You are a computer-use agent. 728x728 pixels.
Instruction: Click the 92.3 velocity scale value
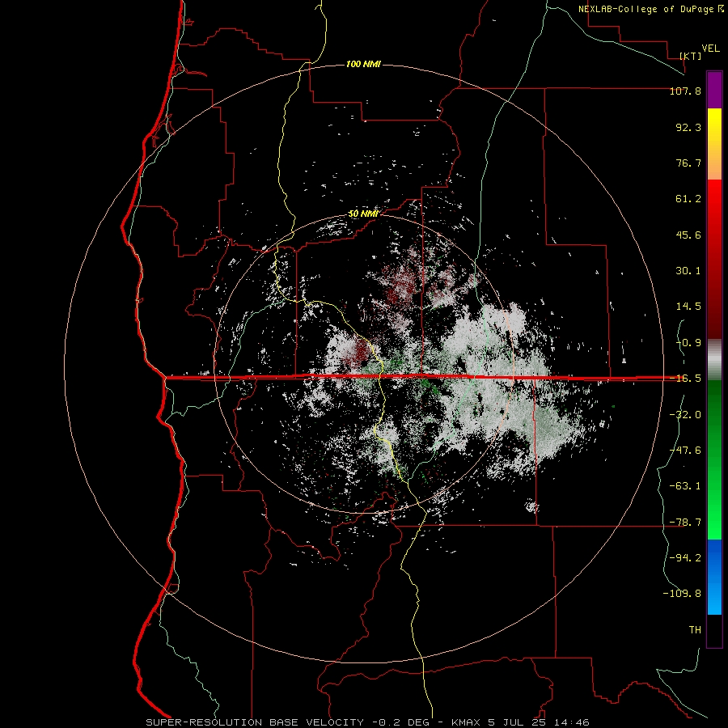[688, 127]
